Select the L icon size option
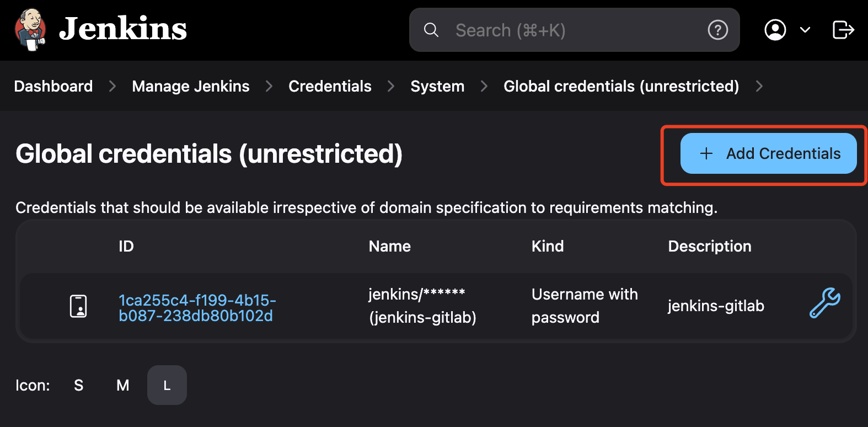 (167, 385)
